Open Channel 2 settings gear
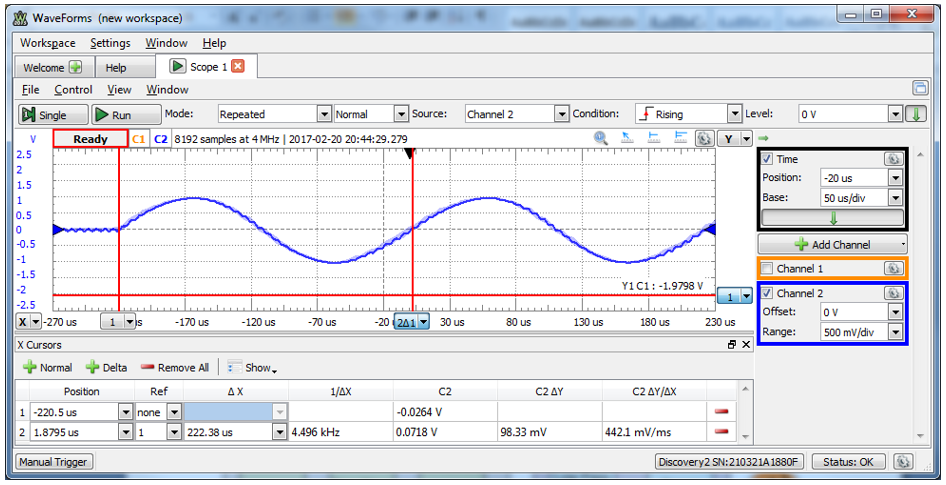 [x=894, y=293]
